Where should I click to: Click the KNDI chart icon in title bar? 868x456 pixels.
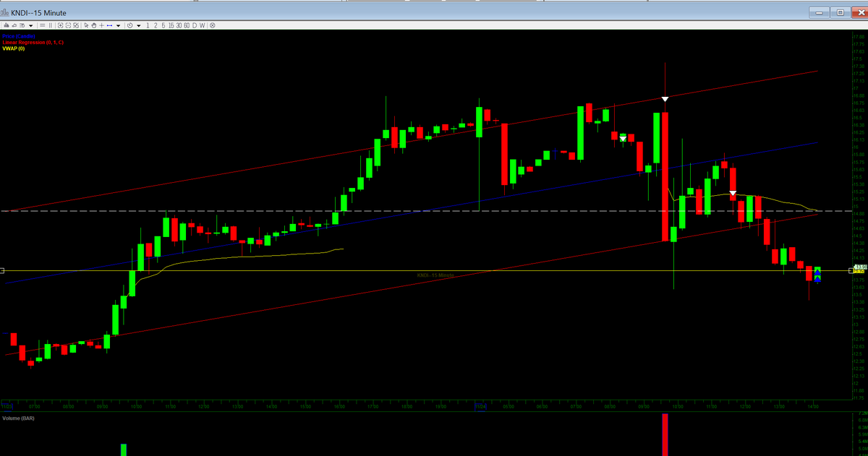pos(5,12)
